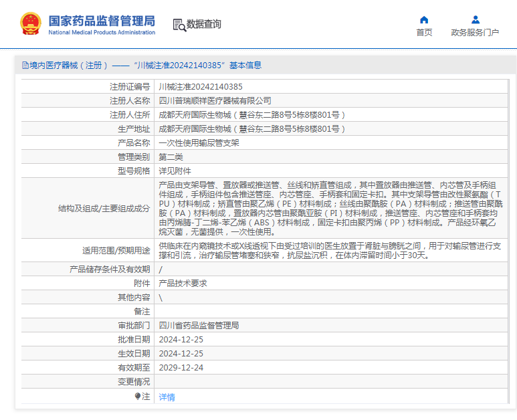Image resolution: width=517 pixels, height=420 pixels.
Task: Click the 备注 row label
Action: [x=142, y=312]
